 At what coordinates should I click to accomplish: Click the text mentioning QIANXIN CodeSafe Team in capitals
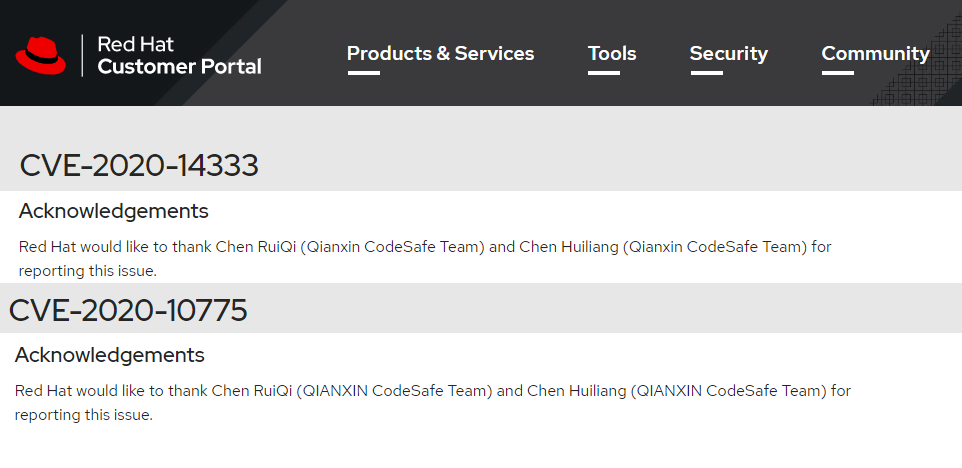[433, 402]
